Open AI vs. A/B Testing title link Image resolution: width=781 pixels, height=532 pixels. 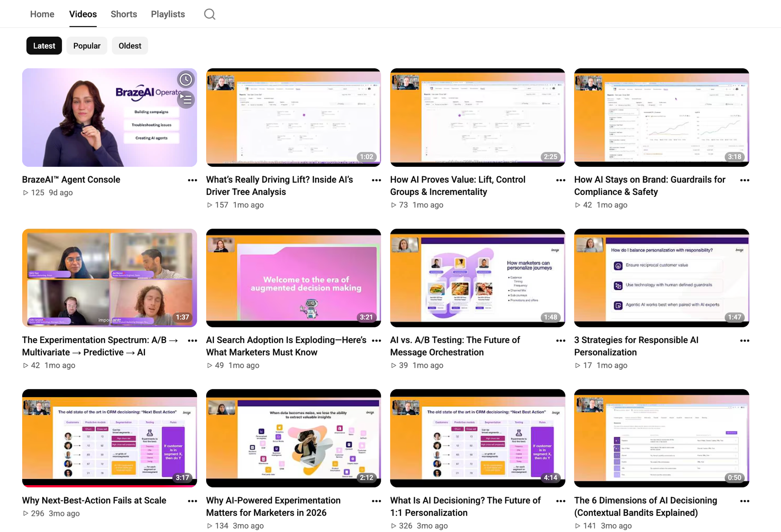click(x=455, y=346)
